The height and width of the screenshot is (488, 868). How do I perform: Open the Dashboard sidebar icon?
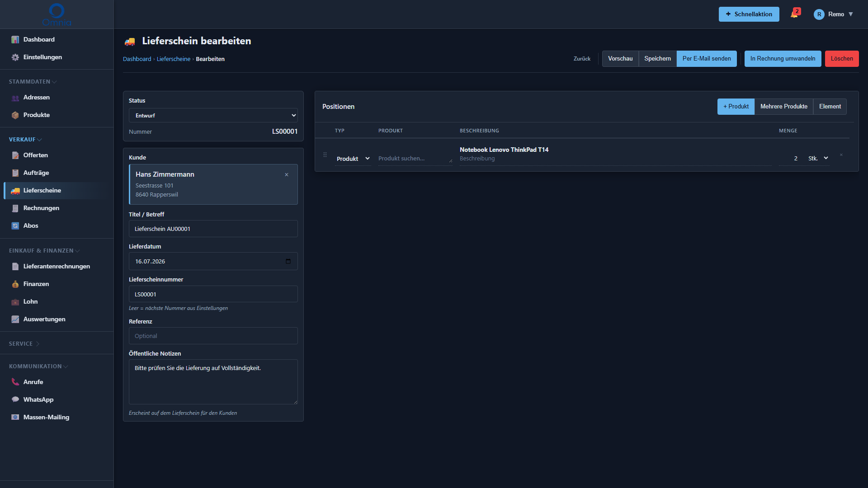[15, 40]
